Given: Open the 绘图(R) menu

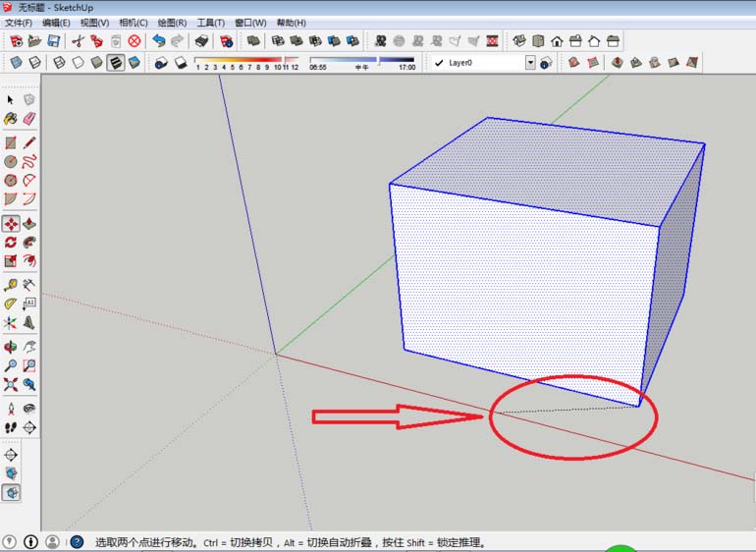Looking at the screenshot, I should tap(172, 23).
